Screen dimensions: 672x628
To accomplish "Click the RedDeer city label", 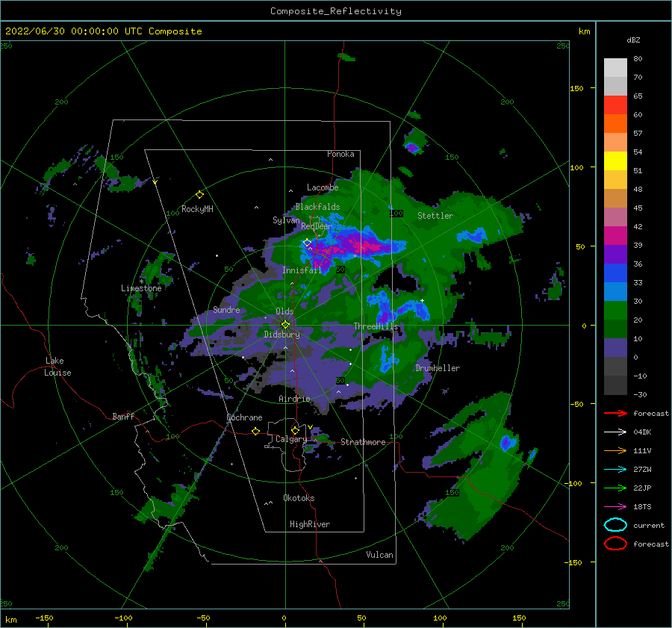I will [317, 226].
